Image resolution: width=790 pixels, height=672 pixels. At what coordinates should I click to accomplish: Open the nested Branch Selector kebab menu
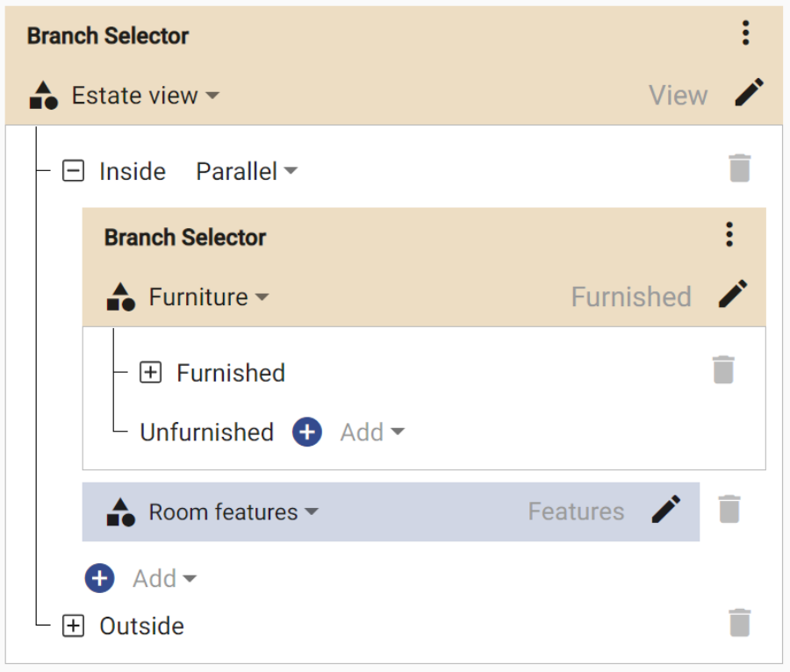point(729,235)
